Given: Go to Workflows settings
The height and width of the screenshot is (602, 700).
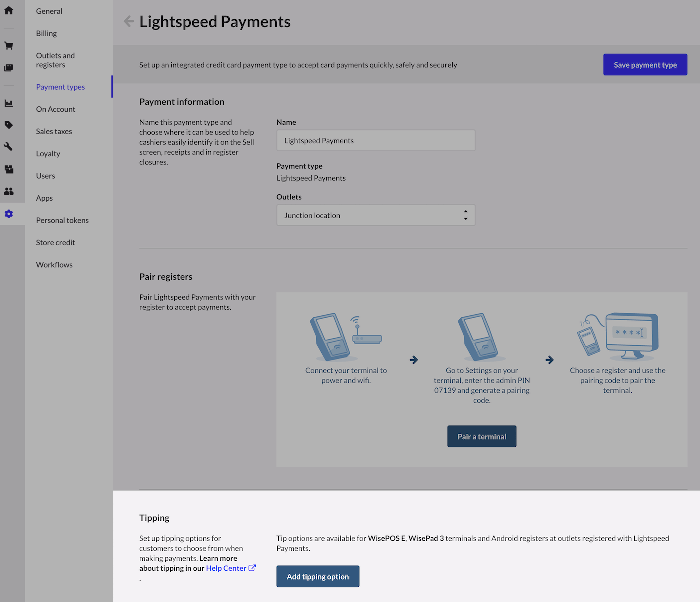Looking at the screenshot, I should point(54,265).
